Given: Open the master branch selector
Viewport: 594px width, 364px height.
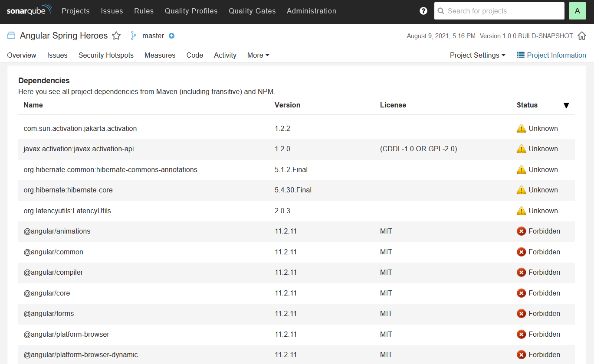Looking at the screenshot, I should pos(153,36).
